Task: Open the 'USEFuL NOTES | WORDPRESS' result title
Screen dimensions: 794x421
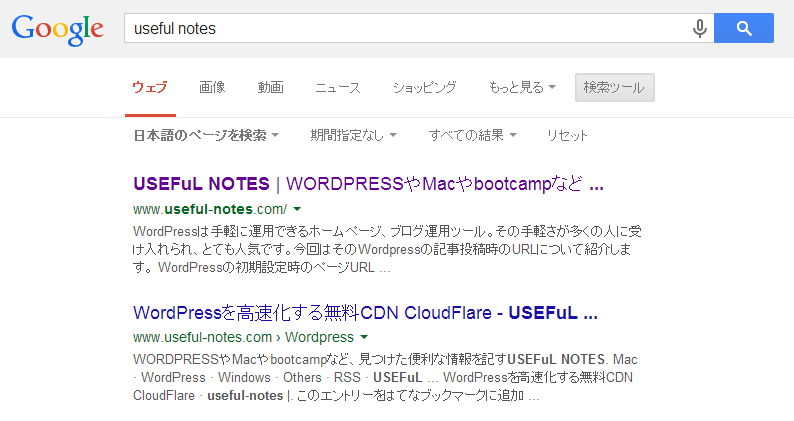Action: tap(369, 183)
